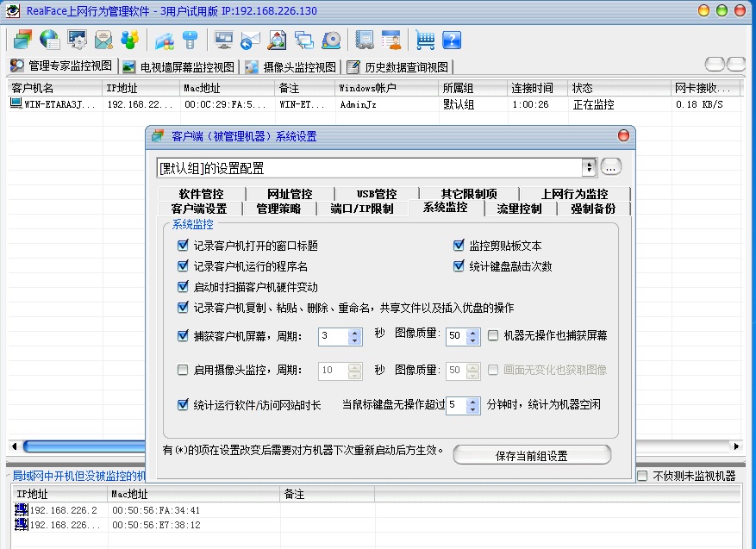
Task: Click the ellipsis button beside group dropdown
Action: click(610, 167)
